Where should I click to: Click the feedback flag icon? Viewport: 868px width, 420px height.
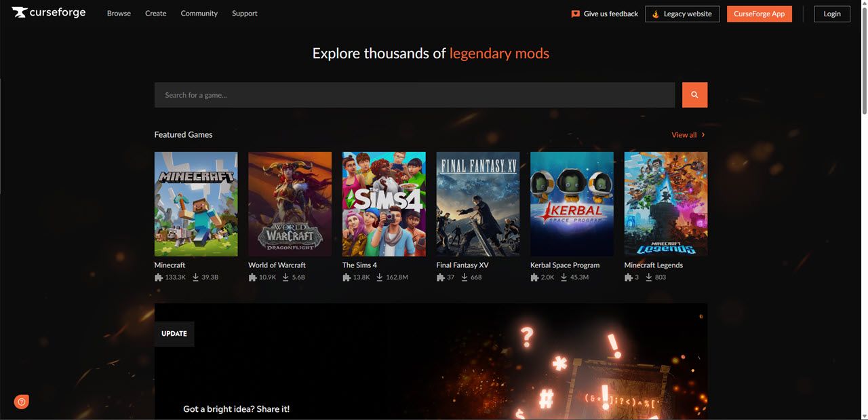point(576,14)
